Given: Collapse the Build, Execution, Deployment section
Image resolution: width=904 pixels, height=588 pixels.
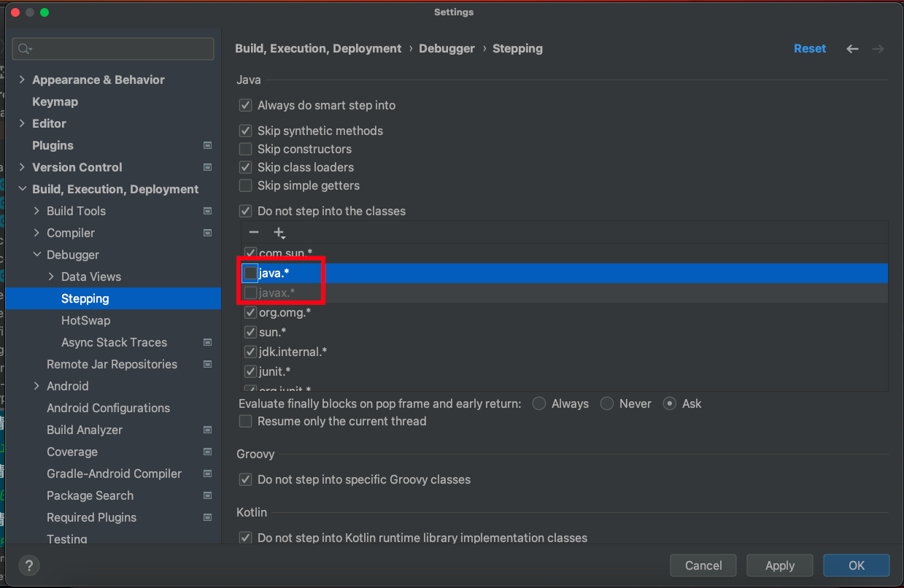Looking at the screenshot, I should coord(22,190).
